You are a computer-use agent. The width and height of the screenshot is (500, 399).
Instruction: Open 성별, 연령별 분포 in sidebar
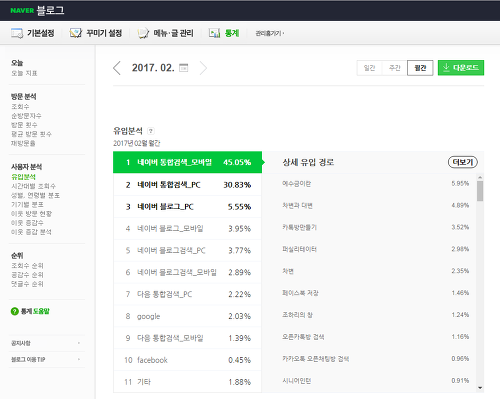(35, 195)
